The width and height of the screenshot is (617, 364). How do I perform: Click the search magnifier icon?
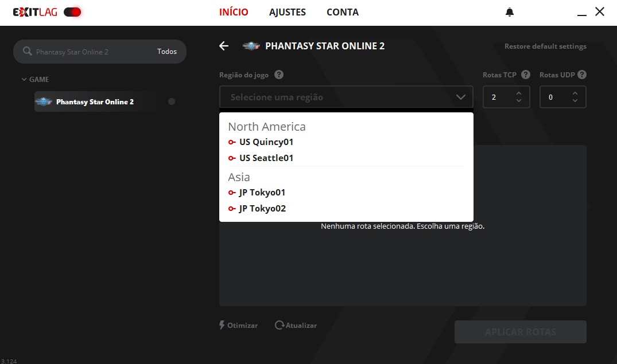coord(27,52)
